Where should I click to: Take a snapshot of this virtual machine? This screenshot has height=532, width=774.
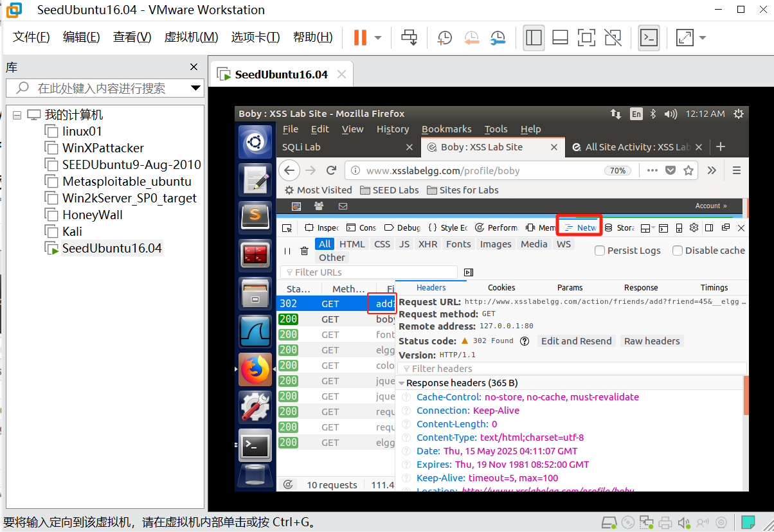[445, 38]
